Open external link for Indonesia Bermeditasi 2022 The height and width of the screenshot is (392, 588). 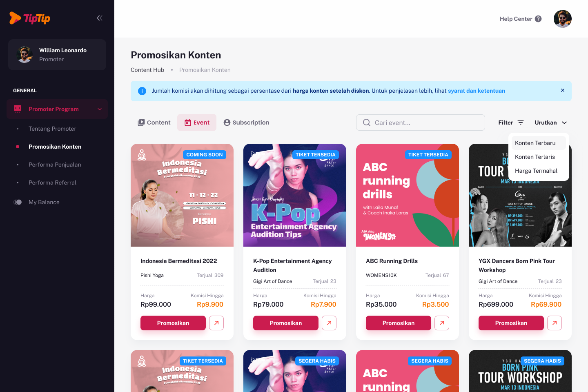[216, 323]
